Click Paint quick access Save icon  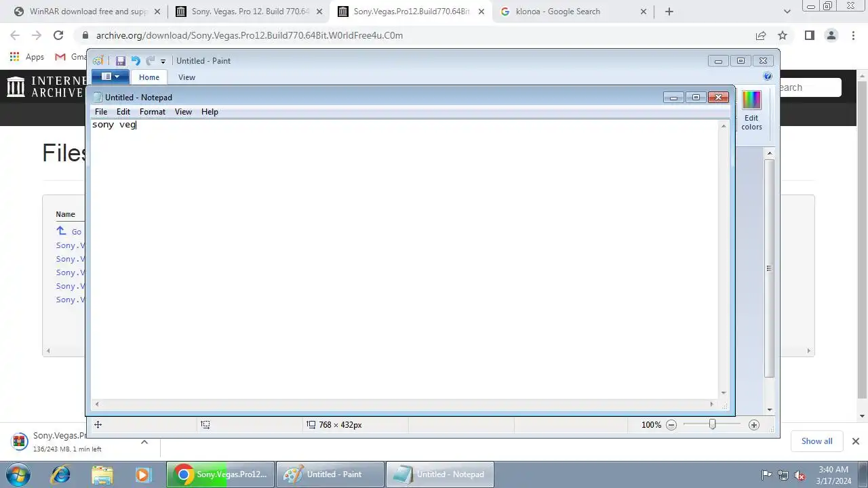click(121, 61)
